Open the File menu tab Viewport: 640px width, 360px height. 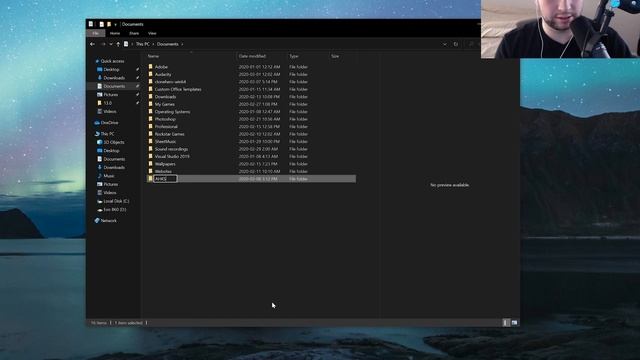pyautogui.click(x=96, y=33)
